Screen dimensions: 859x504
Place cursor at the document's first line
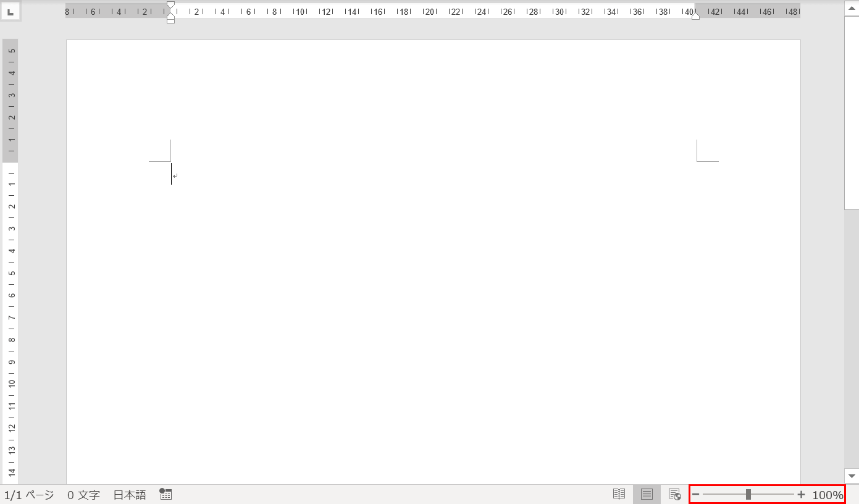click(x=172, y=174)
